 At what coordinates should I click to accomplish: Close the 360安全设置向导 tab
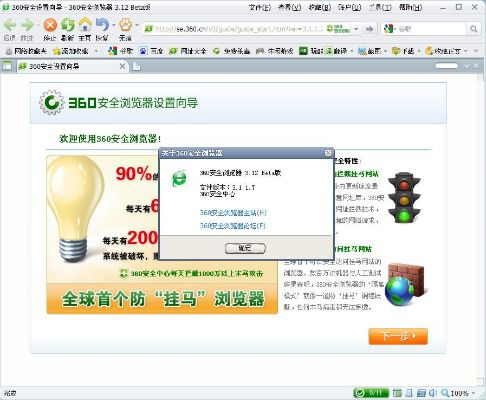click(122, 66)
